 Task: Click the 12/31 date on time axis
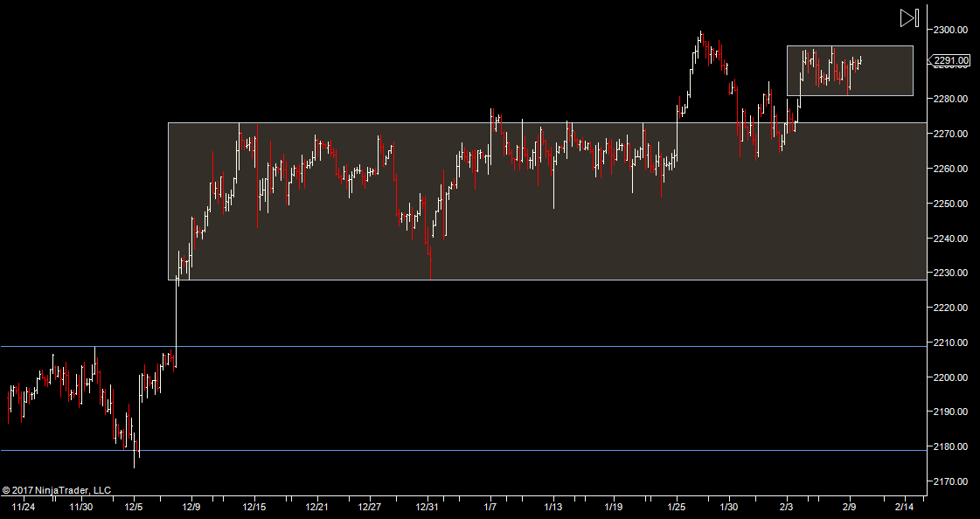(x=427, y=507)
